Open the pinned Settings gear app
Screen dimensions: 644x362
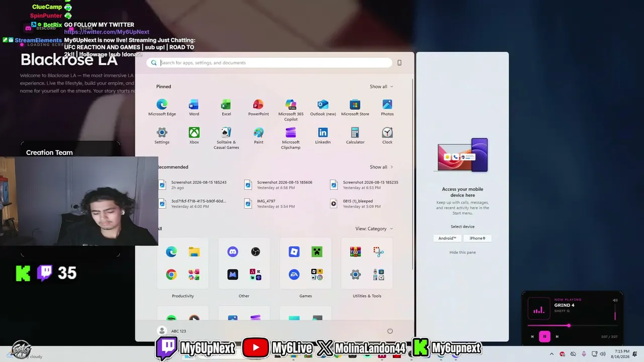click(162, 135)
